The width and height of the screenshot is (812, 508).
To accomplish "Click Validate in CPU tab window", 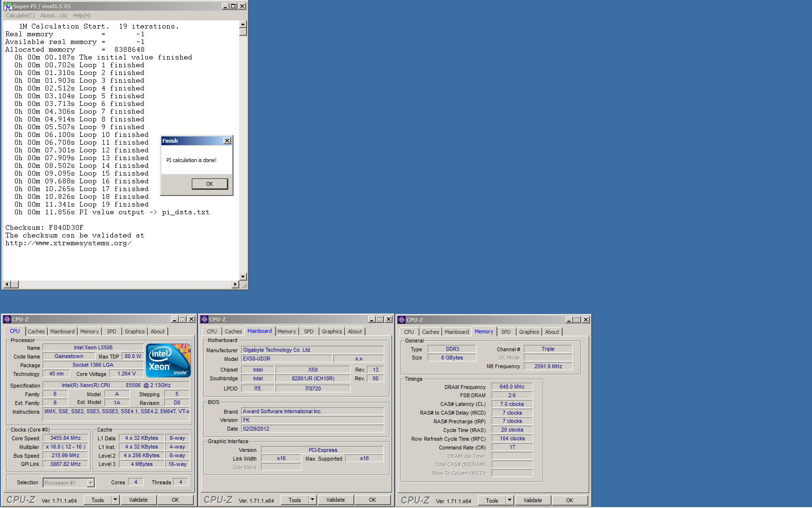I will click(x=138, y=500).
